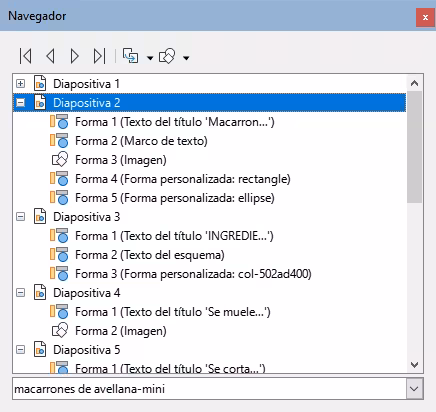Click shape icon of Forma 2 Texto del esquema

click(x=59, y=255)
